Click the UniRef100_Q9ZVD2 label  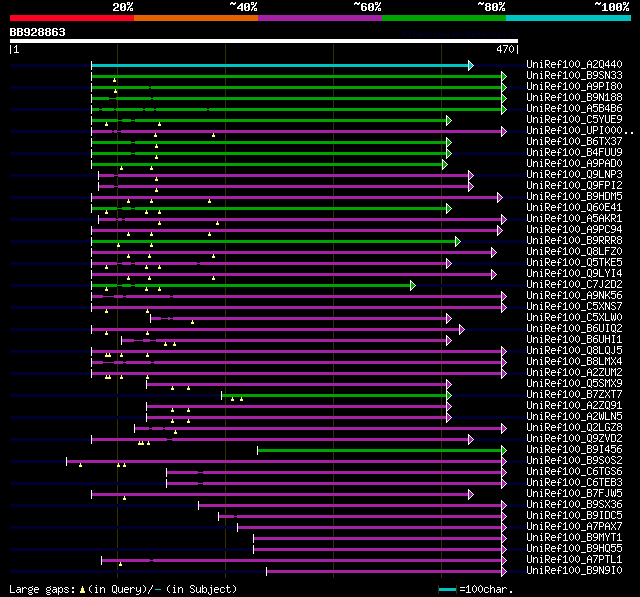pos(574,439)
